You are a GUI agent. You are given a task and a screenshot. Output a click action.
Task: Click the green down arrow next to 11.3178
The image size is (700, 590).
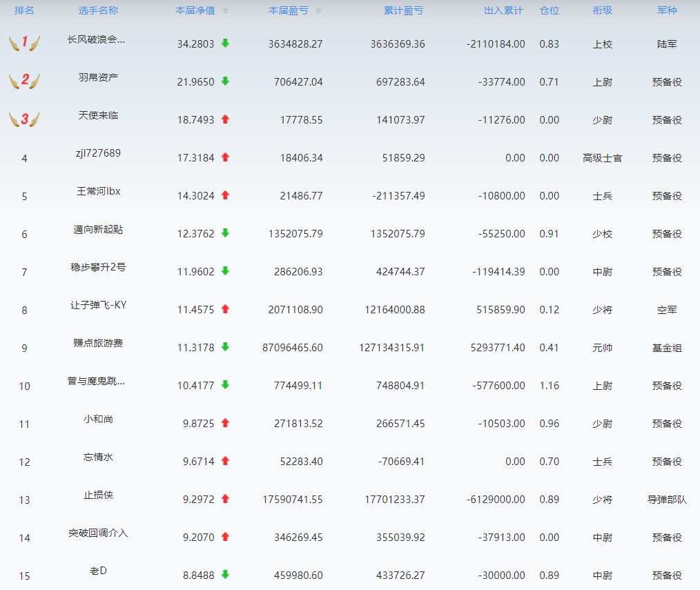[x=226, y=347]
